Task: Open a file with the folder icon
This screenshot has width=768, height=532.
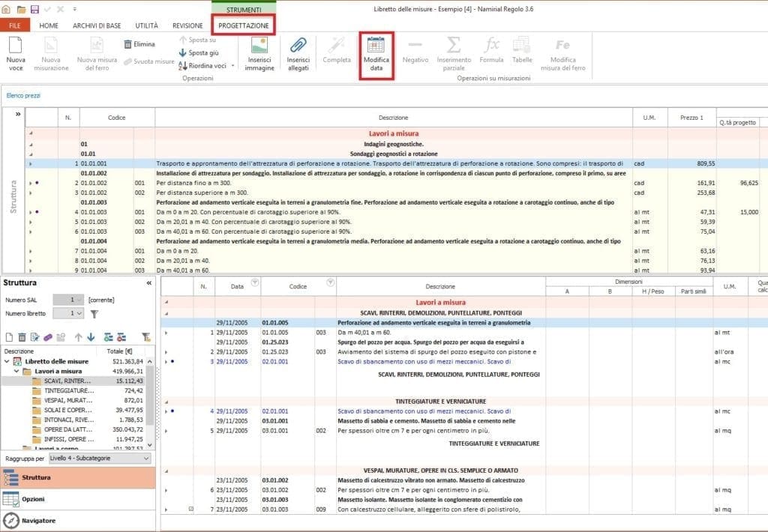Action: coord(21,9)
